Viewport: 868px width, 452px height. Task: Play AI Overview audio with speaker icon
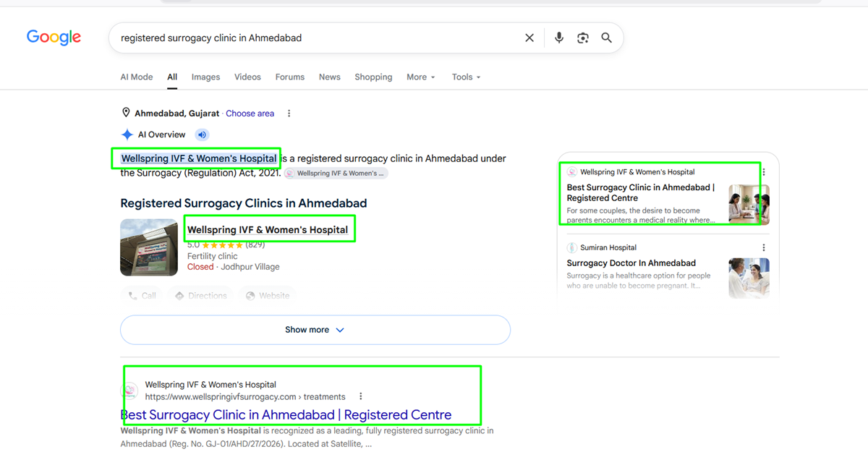pyautogui.click(x=203, y=135)
